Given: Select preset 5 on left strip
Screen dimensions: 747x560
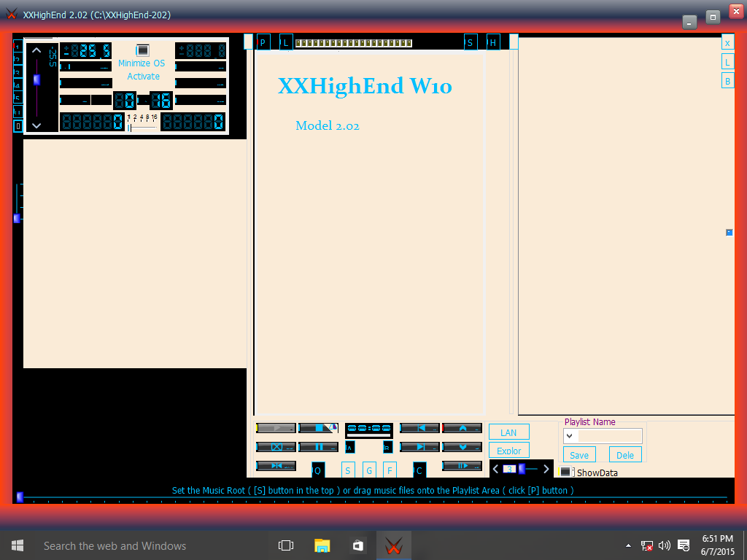Looking at the screenshot, I should click(18, 98).
